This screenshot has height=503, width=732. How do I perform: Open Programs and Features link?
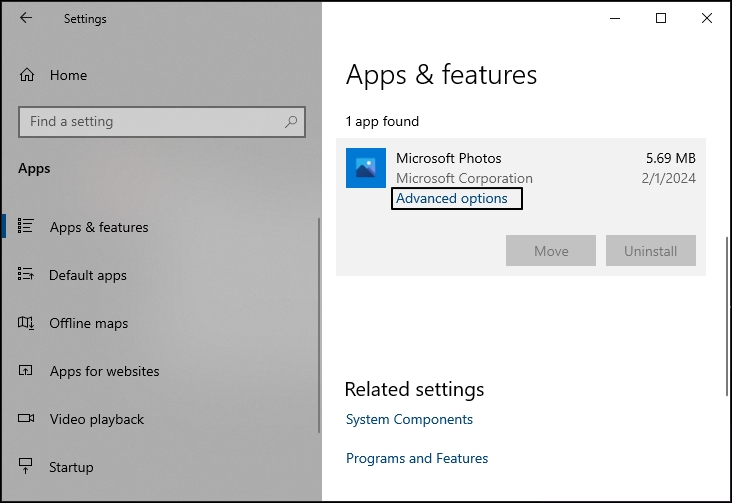[x=417, y=458]
